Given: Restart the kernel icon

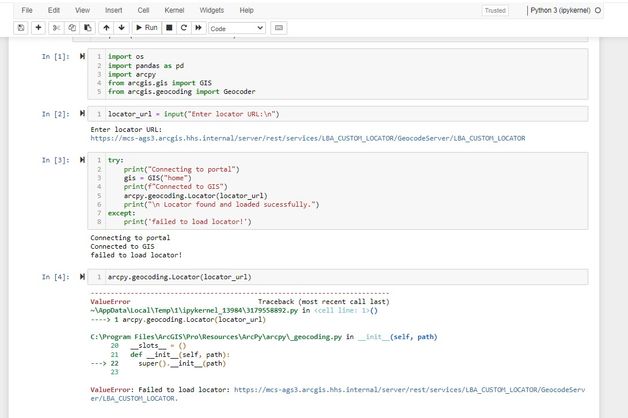Looking at the screenshot, I should 184,27.
